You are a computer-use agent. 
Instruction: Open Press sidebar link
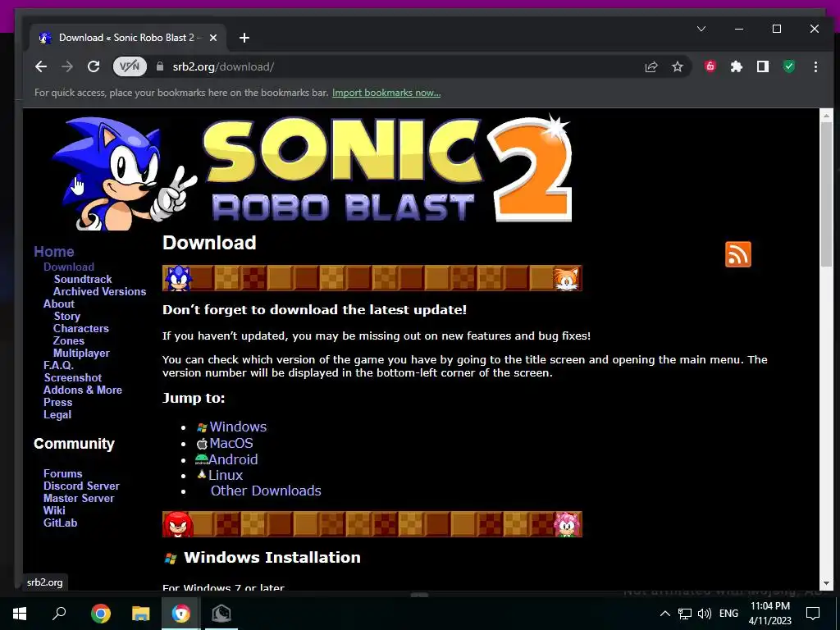(x=58, y=402)
